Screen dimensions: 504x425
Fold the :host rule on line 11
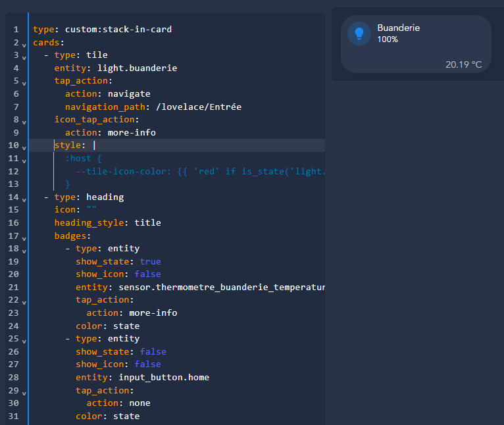24,161
